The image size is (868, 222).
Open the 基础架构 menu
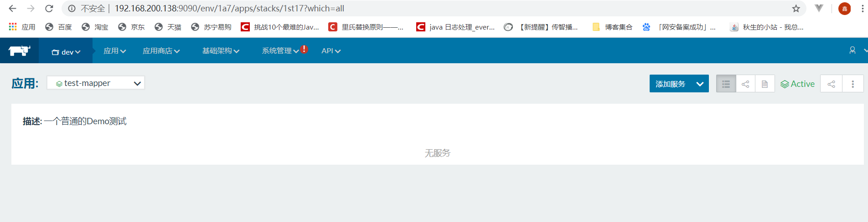point(221,51)
